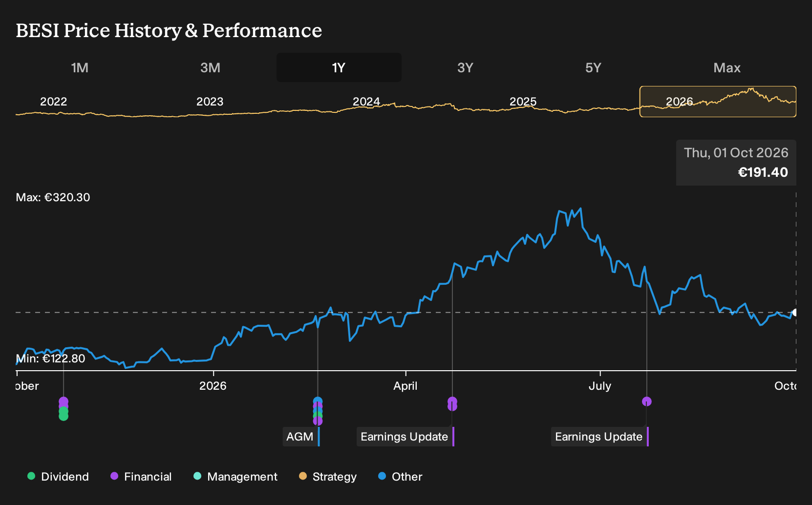Click 2023 on the overview timeline
The width and height of the screenshot is (812, 505).
coord(210,102)
